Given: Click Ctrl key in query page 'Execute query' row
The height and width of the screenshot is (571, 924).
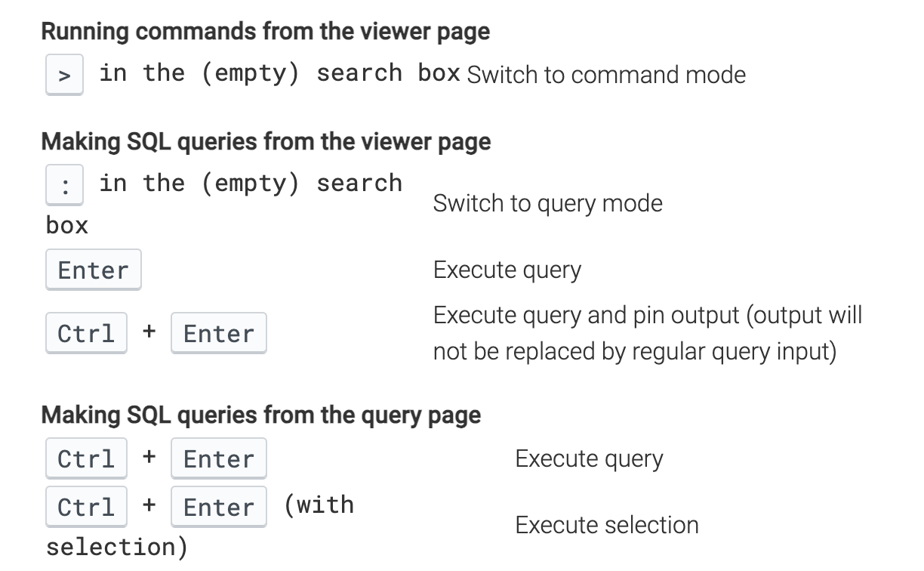Looking at the screenshot, I should click(86, 459).
